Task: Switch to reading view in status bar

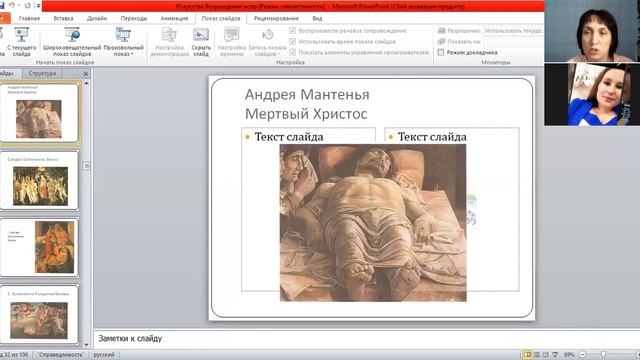Action: [x=546, y=355]
